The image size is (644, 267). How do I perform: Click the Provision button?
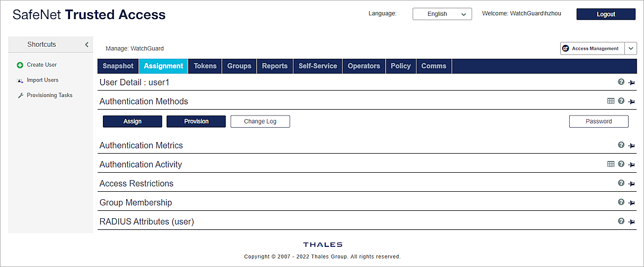pos(196,121)
